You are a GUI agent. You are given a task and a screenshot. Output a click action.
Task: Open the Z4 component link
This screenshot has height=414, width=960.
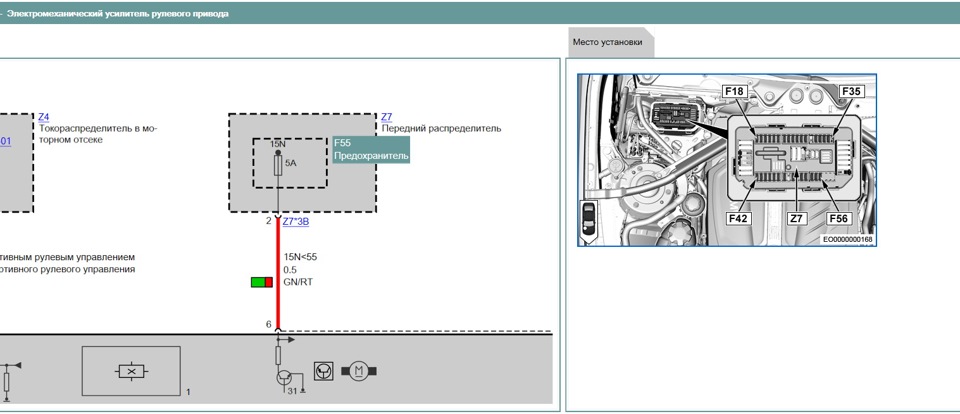point(43,117)
